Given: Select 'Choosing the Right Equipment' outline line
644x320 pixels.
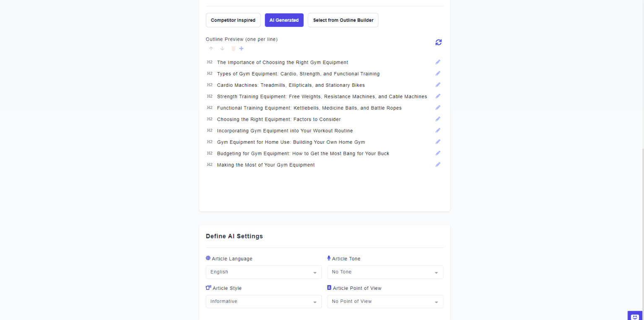Looking at the screenshot, I should (279, 119).
